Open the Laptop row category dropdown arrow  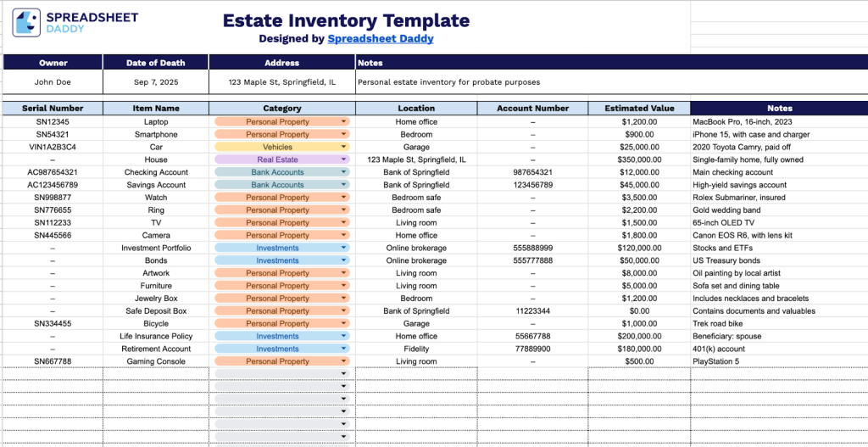(343, 121)
